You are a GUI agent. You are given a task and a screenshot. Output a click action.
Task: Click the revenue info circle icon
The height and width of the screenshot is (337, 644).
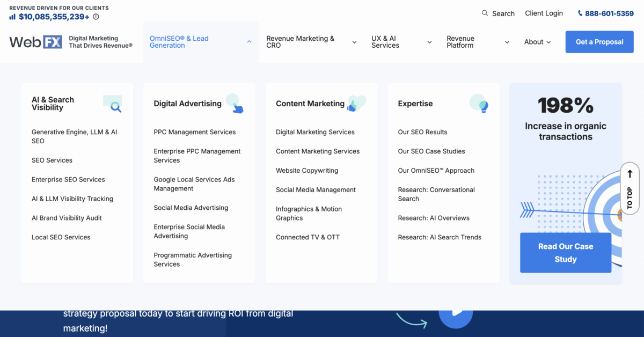tap(96, 17)
